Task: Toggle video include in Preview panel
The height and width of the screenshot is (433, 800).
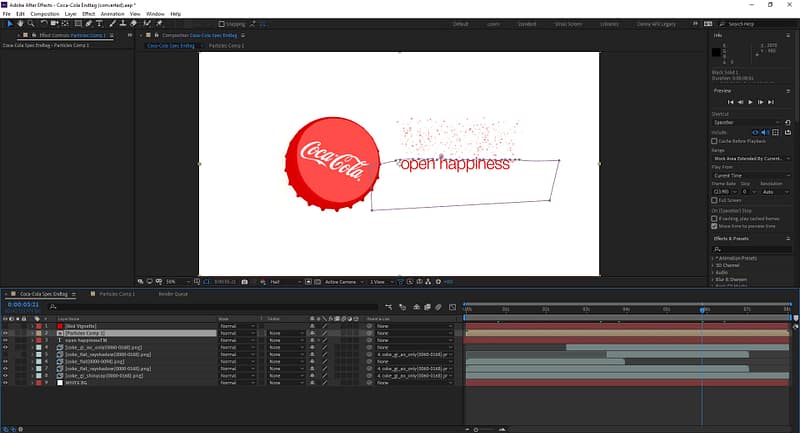Action: pos(755,132)
